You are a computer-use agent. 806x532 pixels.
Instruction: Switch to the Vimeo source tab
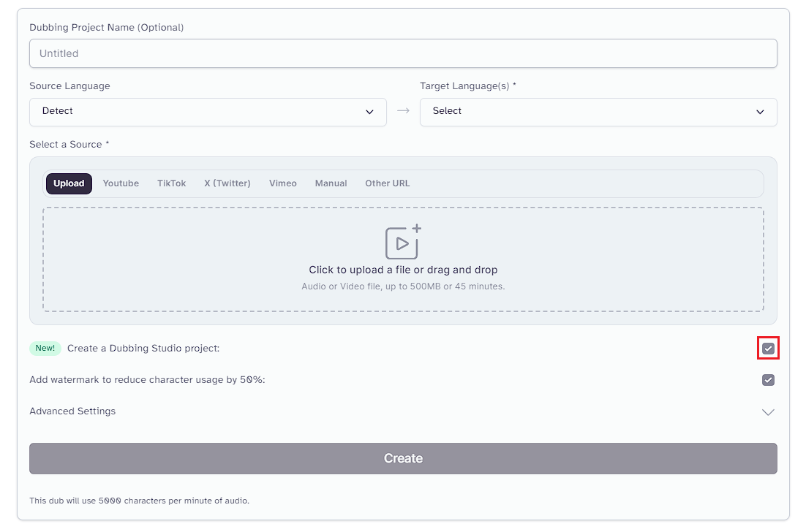(x=283, y=183)
